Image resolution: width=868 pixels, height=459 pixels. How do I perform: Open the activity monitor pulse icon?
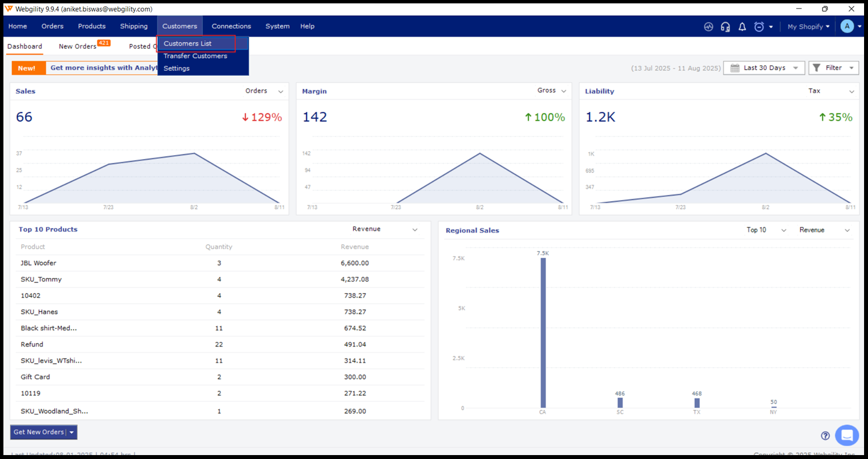coord(708,26)
